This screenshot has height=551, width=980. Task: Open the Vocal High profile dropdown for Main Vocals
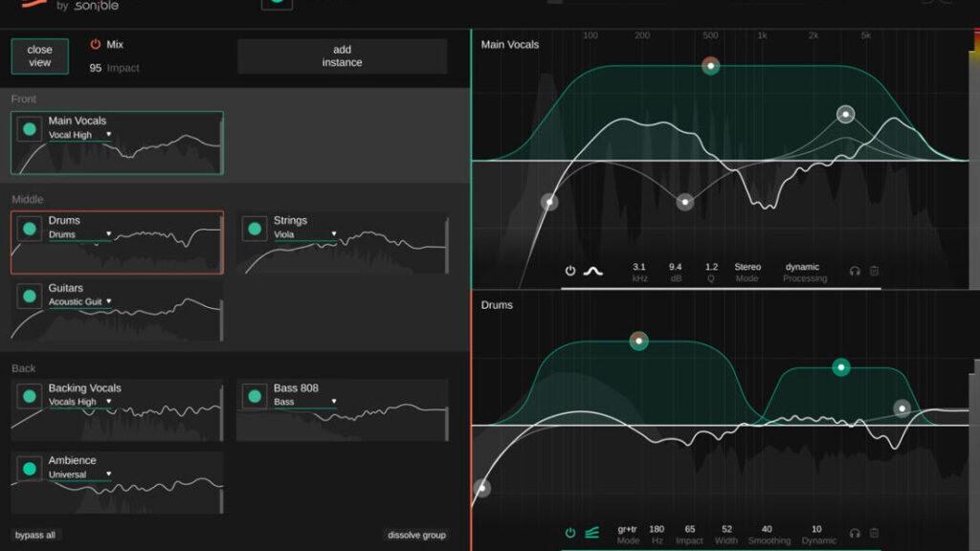80,135
